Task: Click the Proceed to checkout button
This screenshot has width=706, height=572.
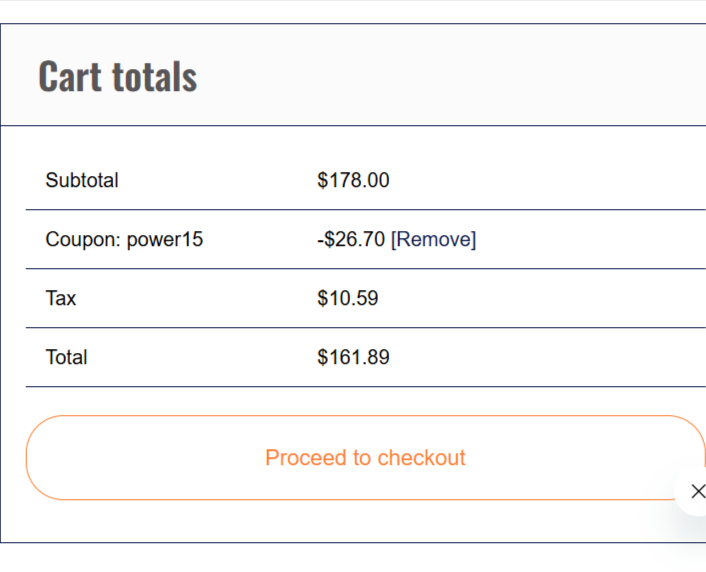Action: pos(365,458)
